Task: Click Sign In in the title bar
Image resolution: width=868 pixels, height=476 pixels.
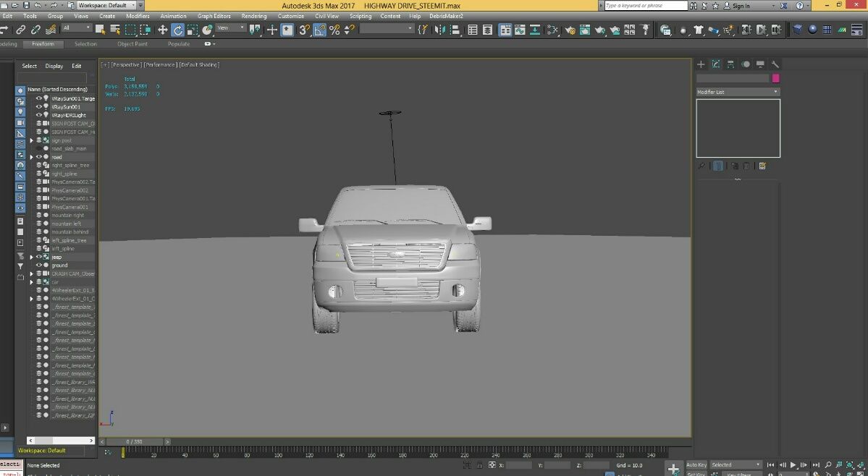Action: pyautogui.click(x=741, y=6)
